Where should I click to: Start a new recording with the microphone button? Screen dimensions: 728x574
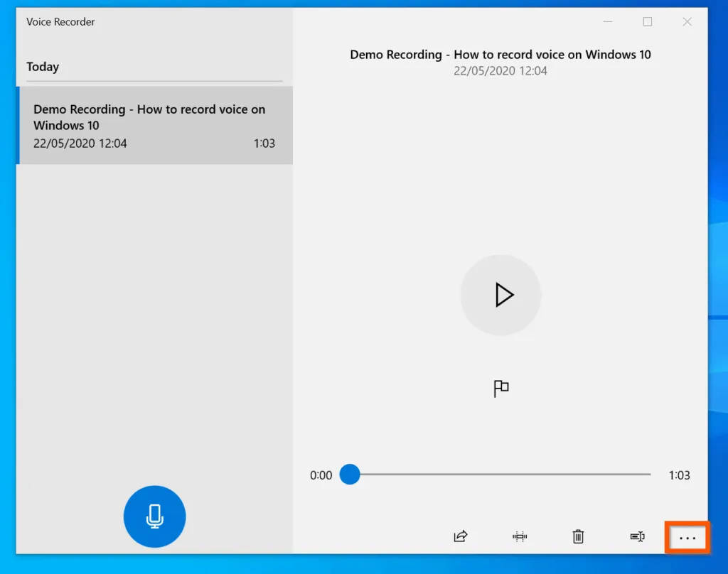[154, 516]
